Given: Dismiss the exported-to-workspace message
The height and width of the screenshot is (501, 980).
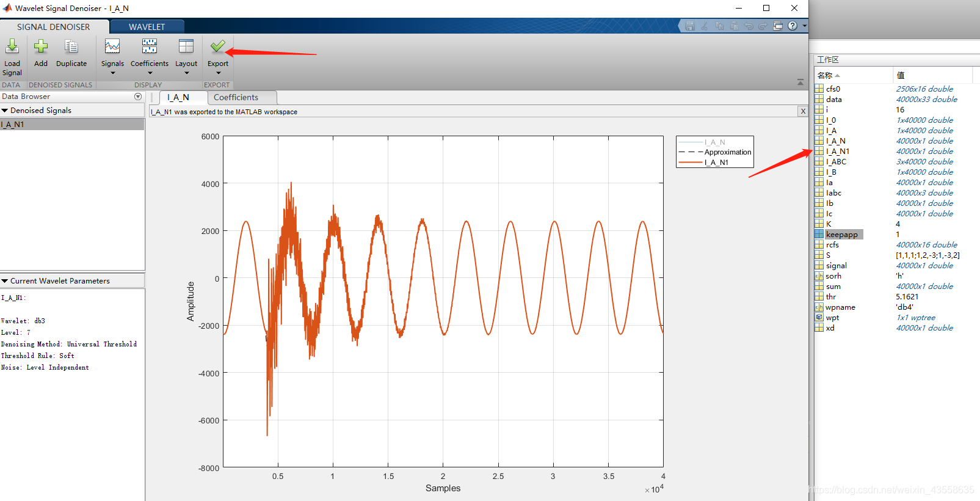Looking at the screenshot, I should pyautogui.click(x=803, y=111).
